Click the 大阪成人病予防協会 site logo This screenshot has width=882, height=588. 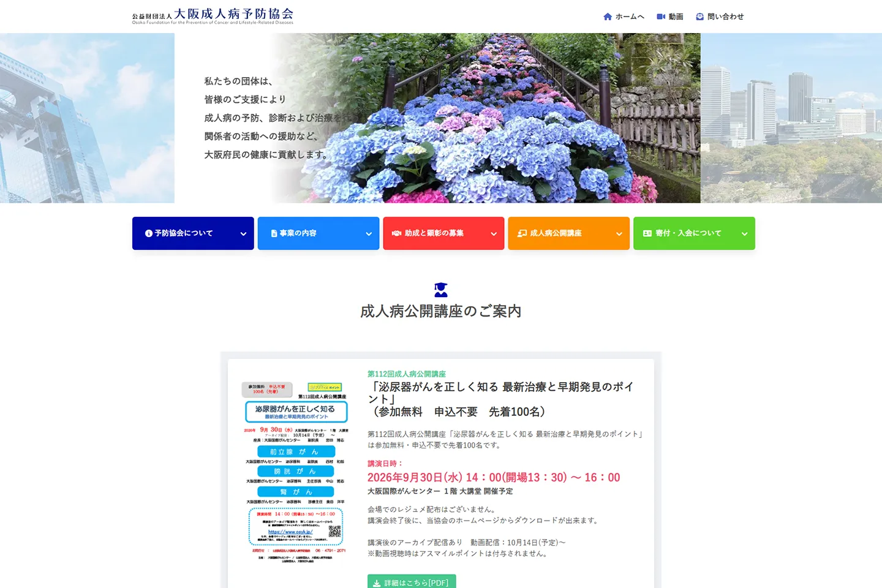click(213, 16)
